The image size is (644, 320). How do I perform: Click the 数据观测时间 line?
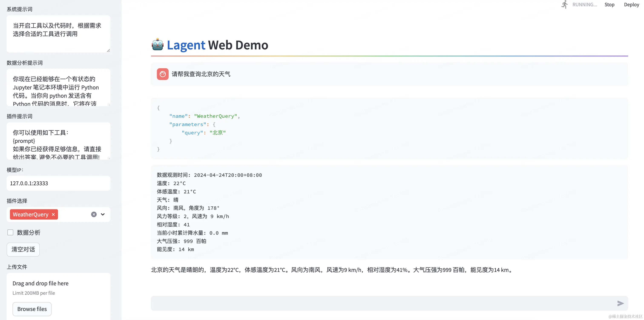click(x=209, y=175)
